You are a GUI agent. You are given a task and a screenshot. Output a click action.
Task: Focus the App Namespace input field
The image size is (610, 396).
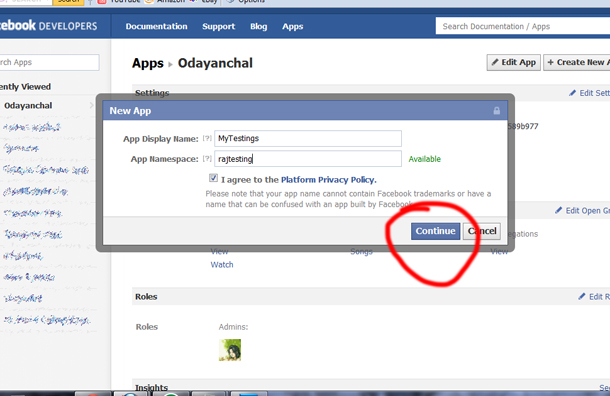coord(308,159)
